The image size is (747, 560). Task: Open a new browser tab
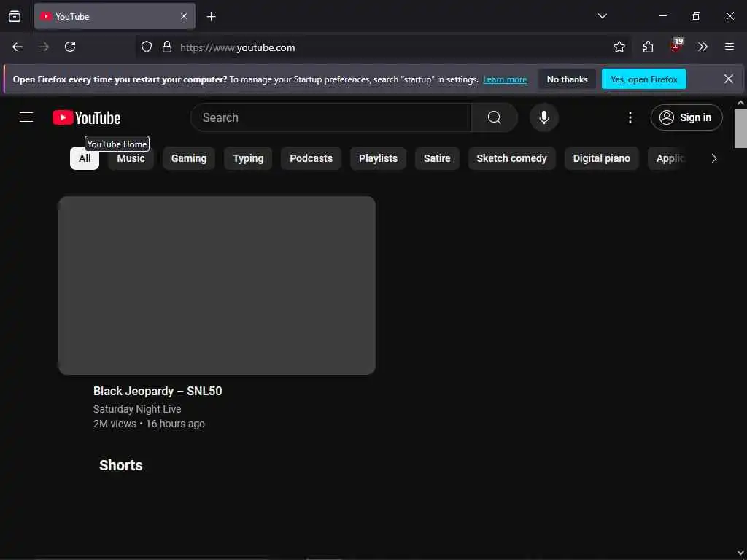tap(211, 17)
